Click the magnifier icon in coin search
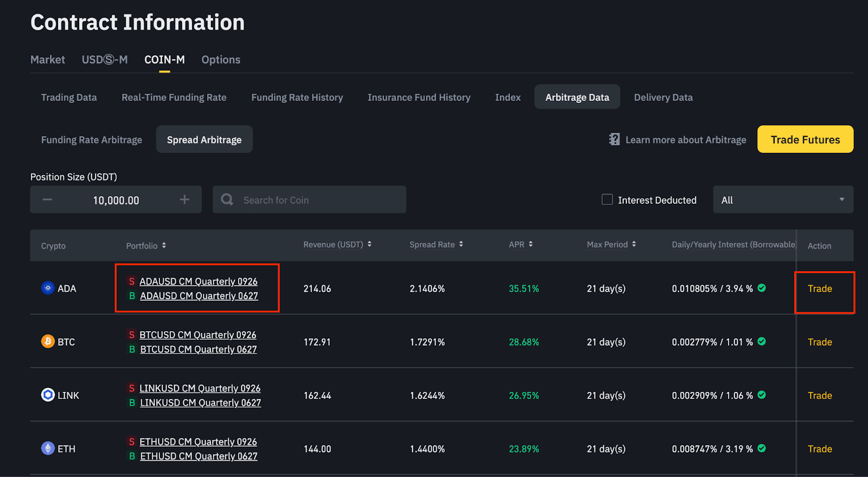Screen dimensions: 868x477 pyautogui.click(x=227, y=199)
